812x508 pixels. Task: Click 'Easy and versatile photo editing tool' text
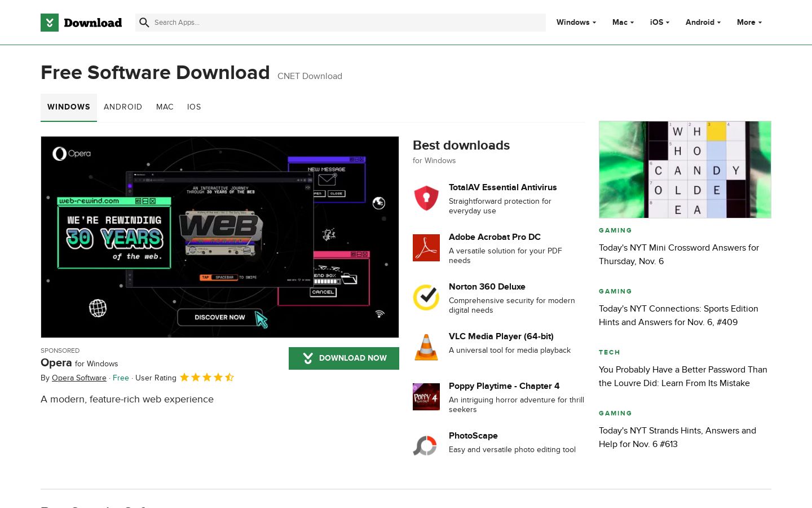pos(512,450)
